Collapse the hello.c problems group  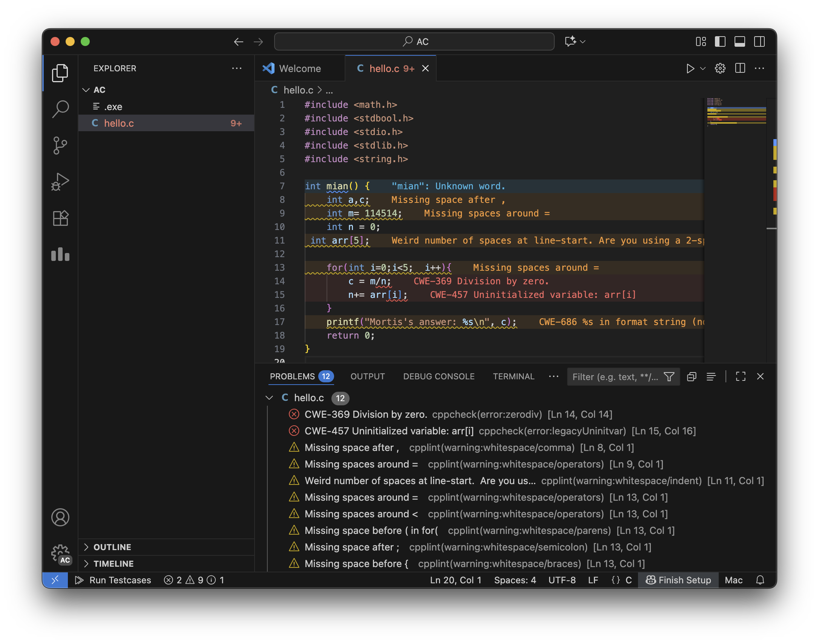(x=269, y=398)
